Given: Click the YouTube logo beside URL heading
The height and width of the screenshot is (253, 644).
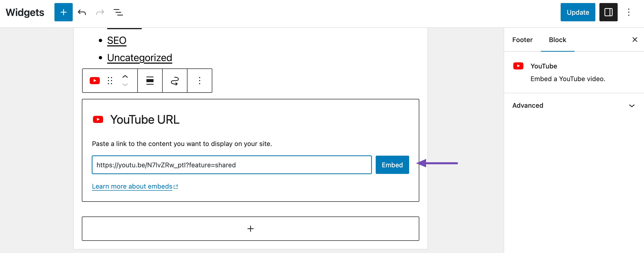Looking at the screenshot, I should [98, 119].
